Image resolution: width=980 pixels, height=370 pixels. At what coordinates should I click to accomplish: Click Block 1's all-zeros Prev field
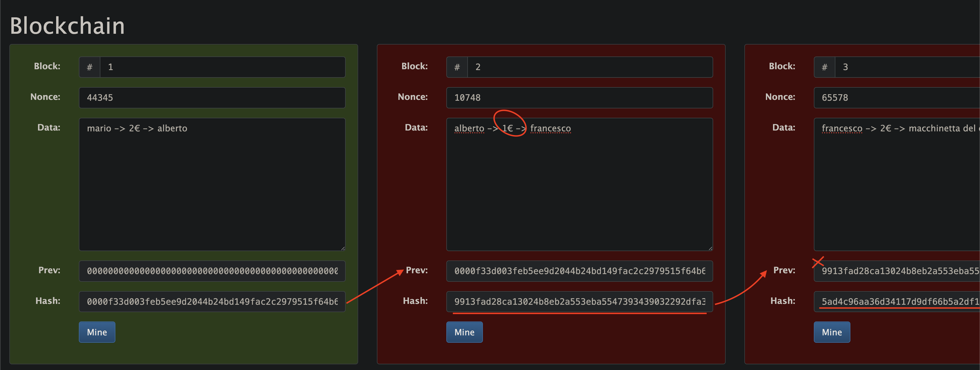coord(212,271)
